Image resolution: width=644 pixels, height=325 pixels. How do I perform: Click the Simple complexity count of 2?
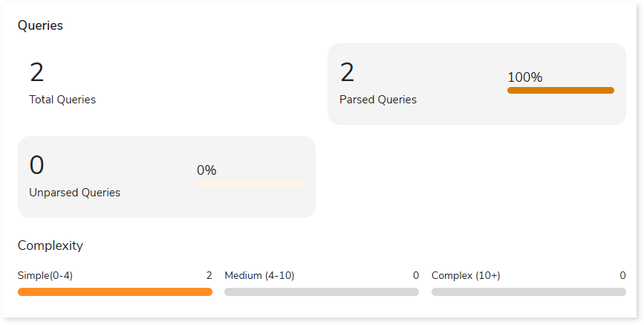(209, 275)
